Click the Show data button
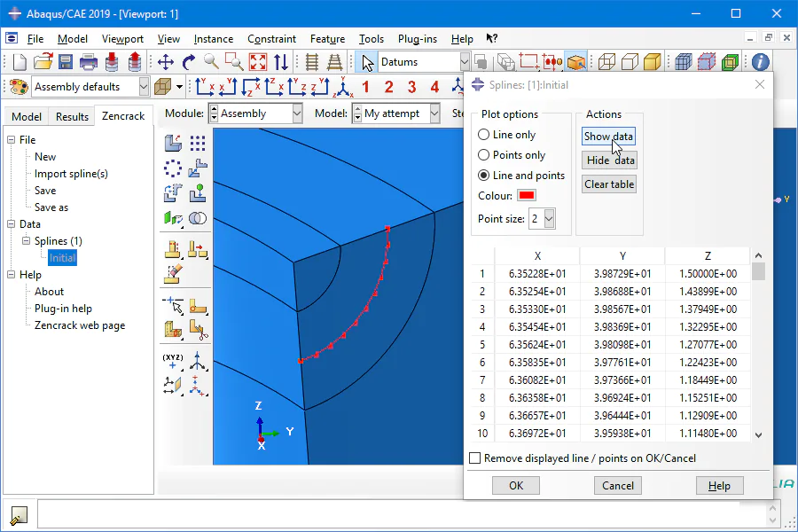This screenshot has height=532, width=798. coord(608,137)
